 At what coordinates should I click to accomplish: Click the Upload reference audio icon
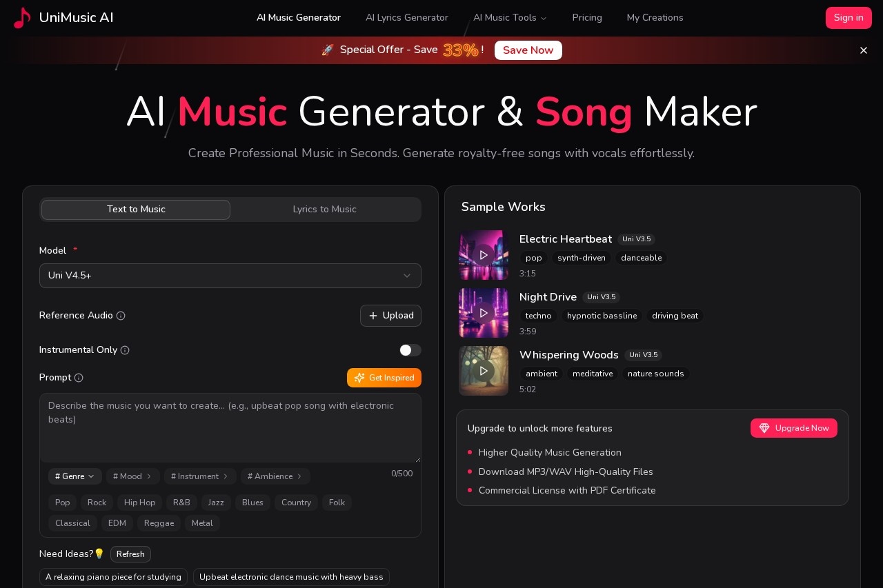[x=373, y=316]
